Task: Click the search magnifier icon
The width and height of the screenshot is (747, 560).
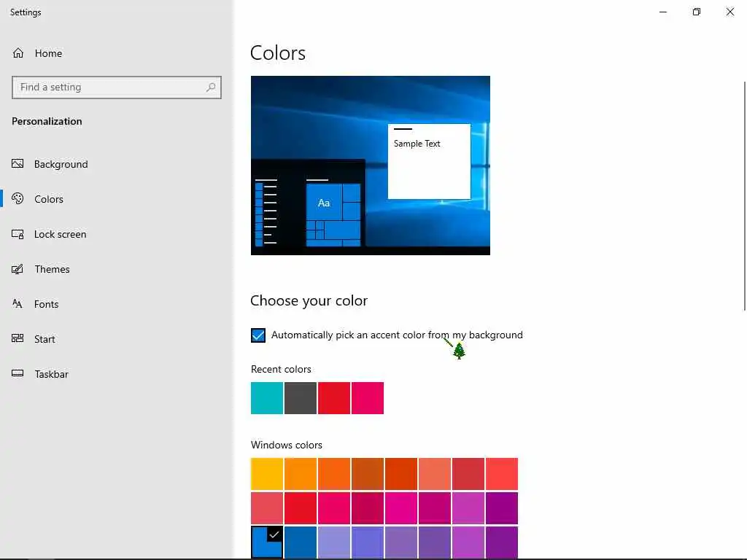Action: point(211,87)
